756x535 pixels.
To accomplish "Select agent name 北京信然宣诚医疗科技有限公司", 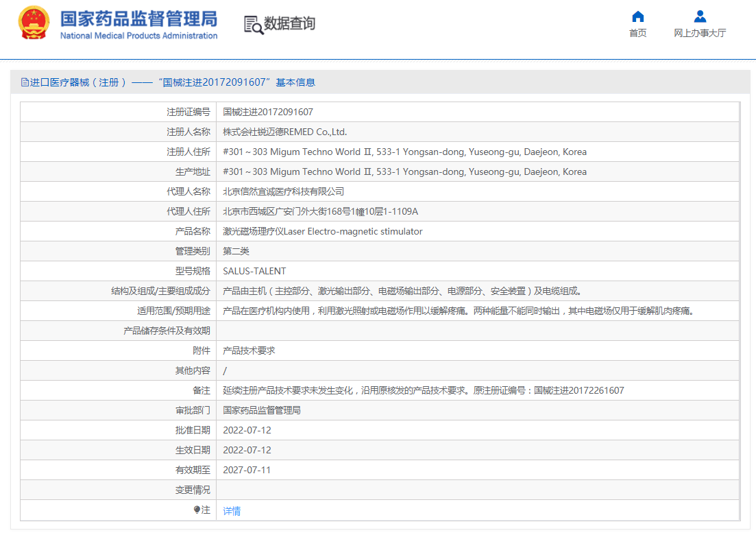I will click(x=284, y=191).
